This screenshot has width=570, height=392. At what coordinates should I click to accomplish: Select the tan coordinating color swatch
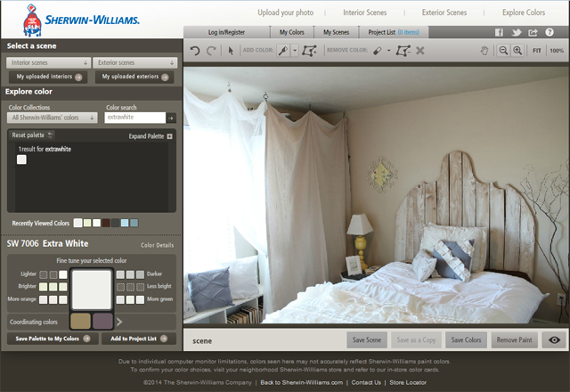(80, 322)
